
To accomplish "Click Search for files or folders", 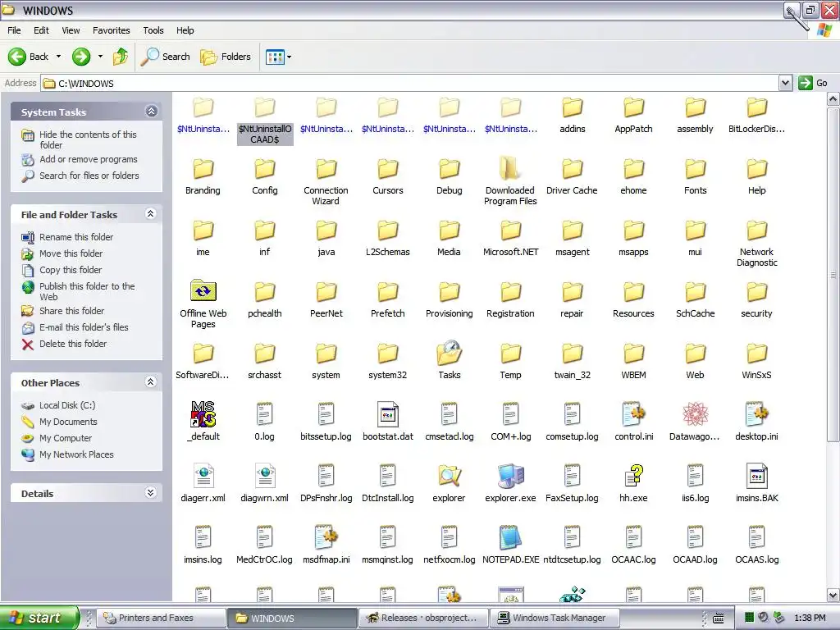I will click(89, 176).
